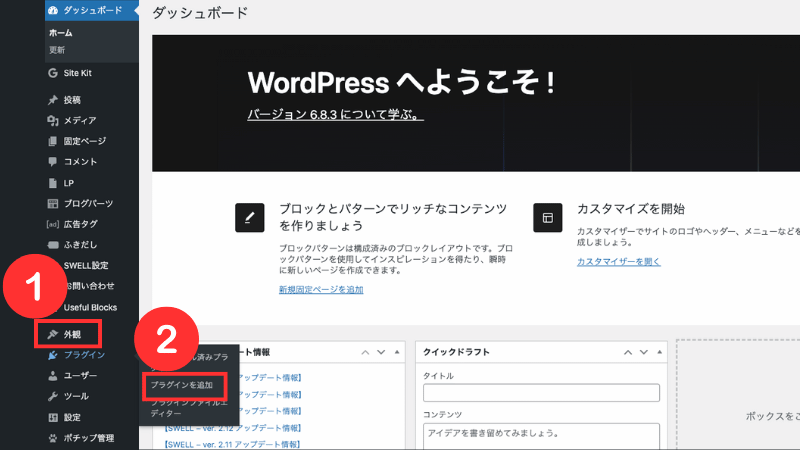The height and width of the screenshot is (450, 800).
Task: Open コメント via the speech bubble icon
Action: pos(53,162)
